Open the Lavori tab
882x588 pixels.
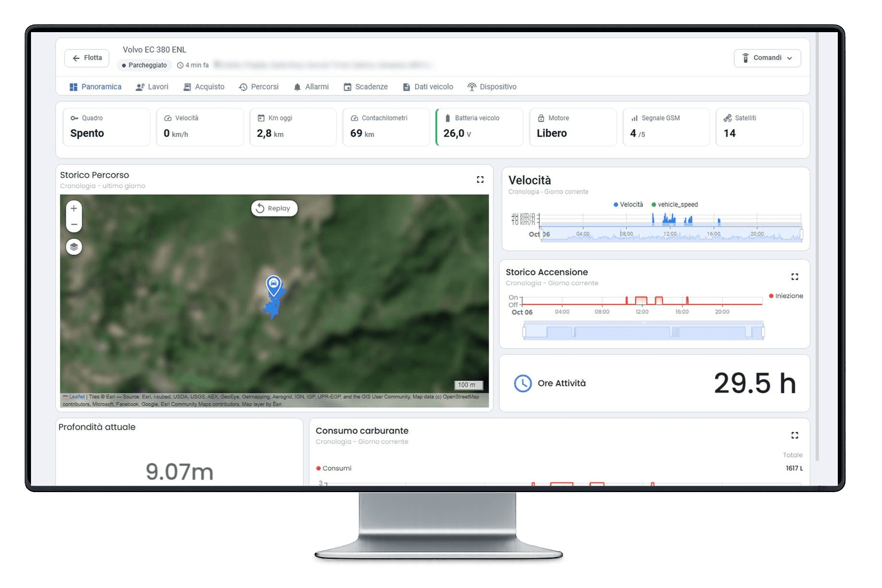pyautogui.click(x=152, y=87)
